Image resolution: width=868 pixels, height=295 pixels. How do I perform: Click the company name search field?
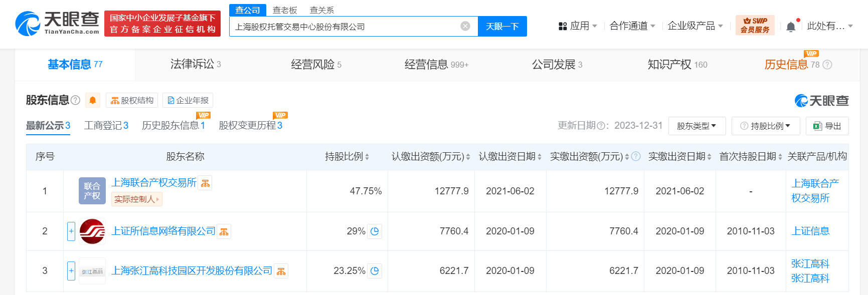click(346, 27)
